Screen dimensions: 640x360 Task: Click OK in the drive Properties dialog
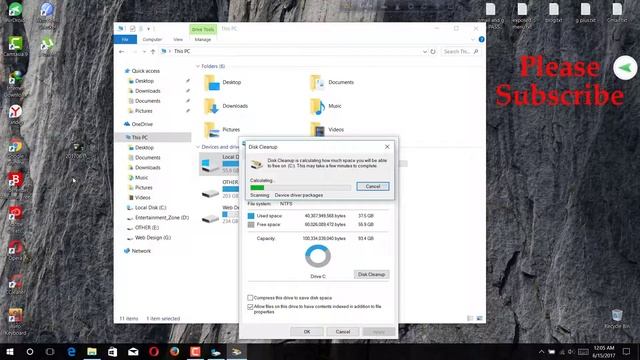[x=307, y=331]
